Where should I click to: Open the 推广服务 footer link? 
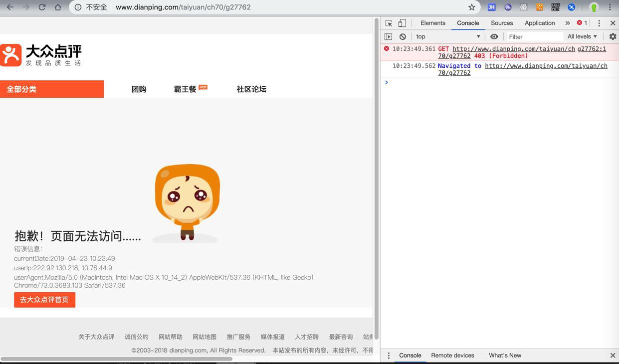238,337
